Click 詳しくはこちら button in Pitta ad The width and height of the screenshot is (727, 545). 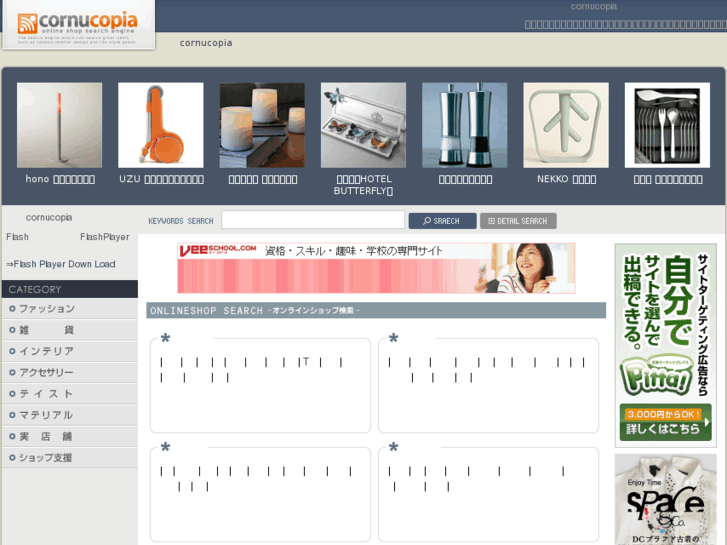point(665,422)
